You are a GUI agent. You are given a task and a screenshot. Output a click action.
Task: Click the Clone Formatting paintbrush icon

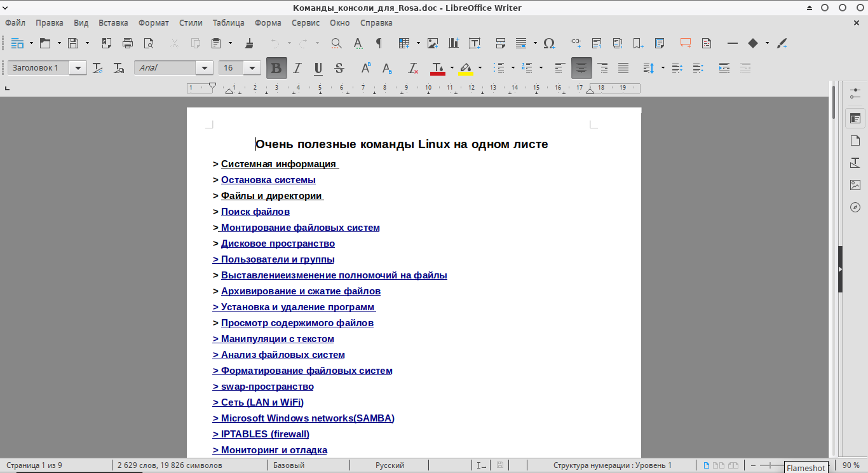pos(249,43)
